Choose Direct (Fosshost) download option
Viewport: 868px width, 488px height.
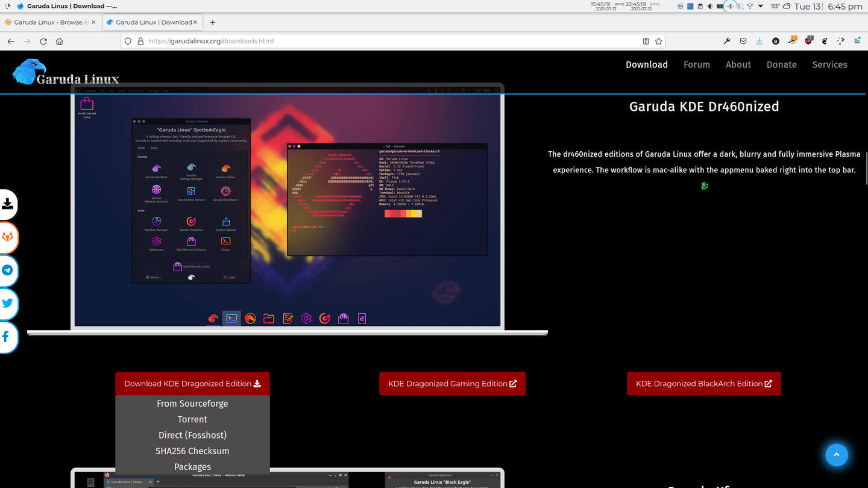point(192,435)
